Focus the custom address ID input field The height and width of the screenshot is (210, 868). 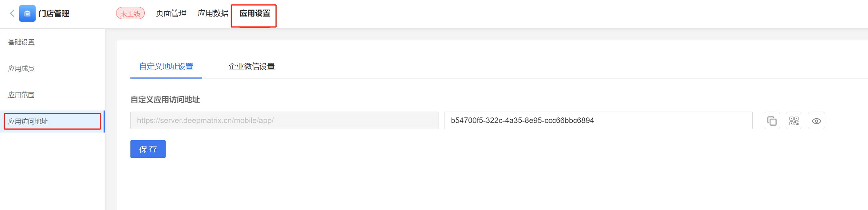598,120
